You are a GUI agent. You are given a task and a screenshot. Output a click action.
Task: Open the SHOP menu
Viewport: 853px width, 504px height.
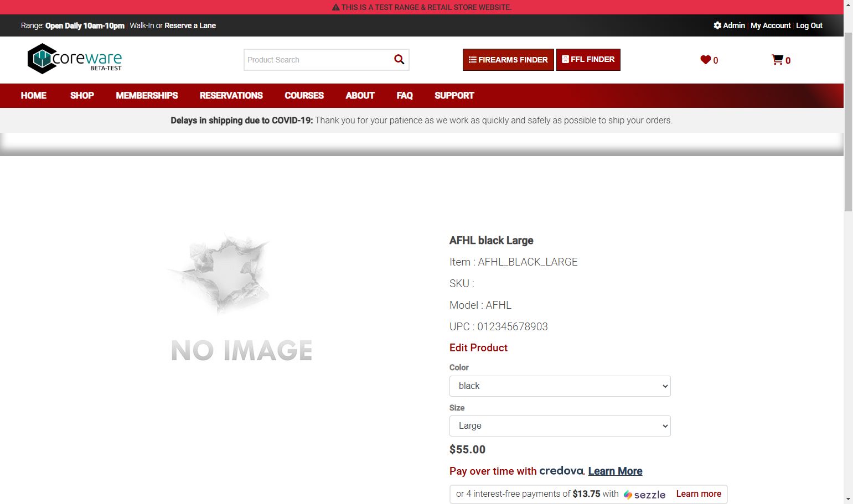tap(82, 96)
